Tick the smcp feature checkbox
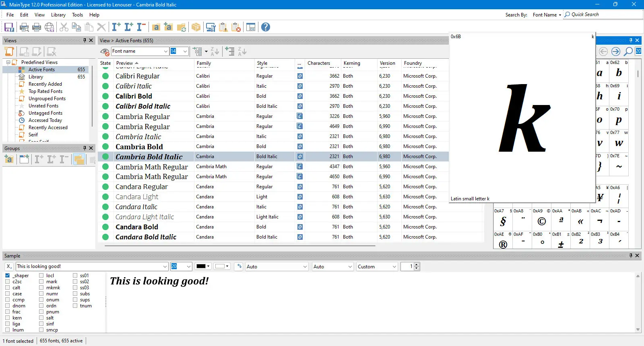This screenshot has width=644, height=346. pyautogui.click(x=41, y=330)
